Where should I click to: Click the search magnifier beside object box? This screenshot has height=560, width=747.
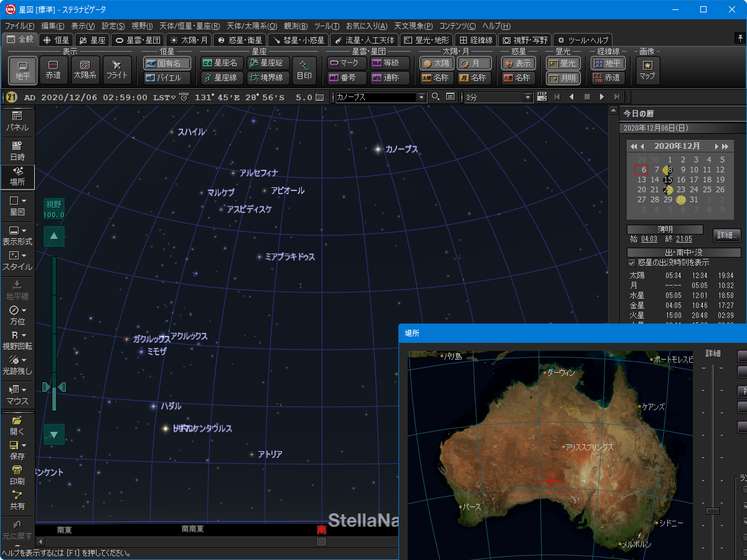(x=436, y=97)
